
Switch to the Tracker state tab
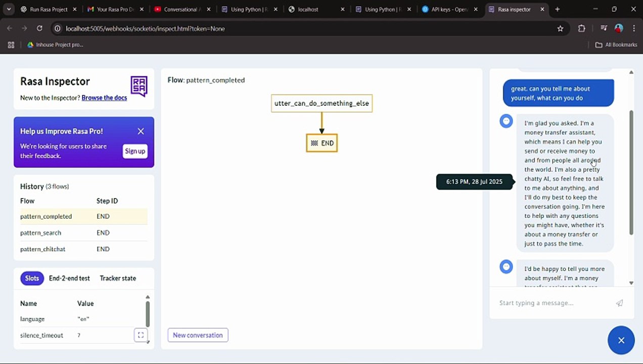point(118,278)
